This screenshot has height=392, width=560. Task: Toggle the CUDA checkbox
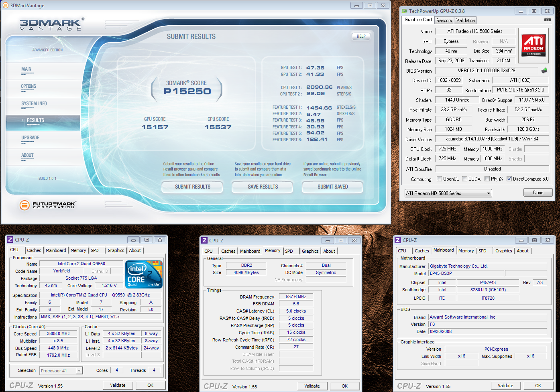coord(465,179)
